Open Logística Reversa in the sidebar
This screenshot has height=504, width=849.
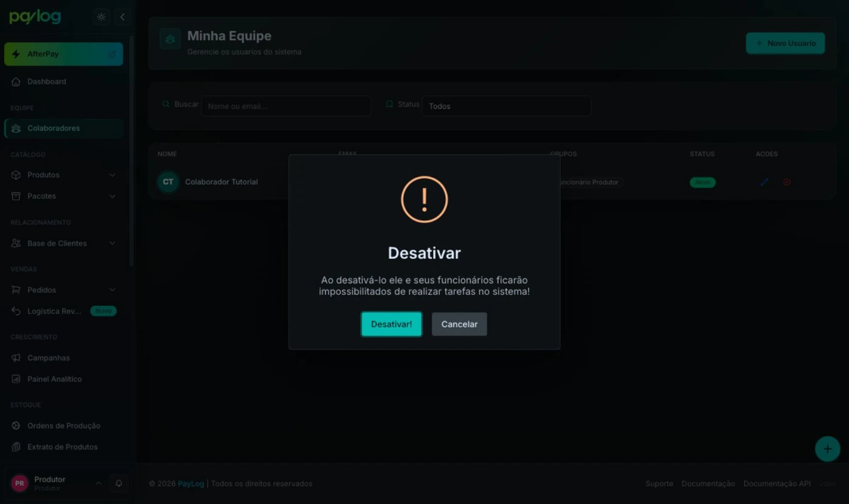pos(64,311)
